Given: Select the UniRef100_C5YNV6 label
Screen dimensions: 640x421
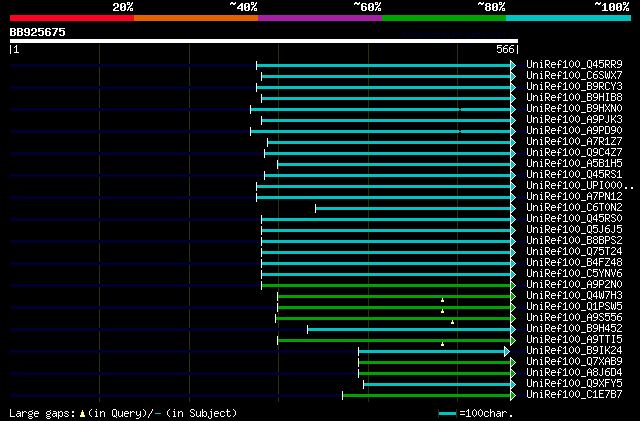Looking at the screenshot, I should tap(574, 274).
